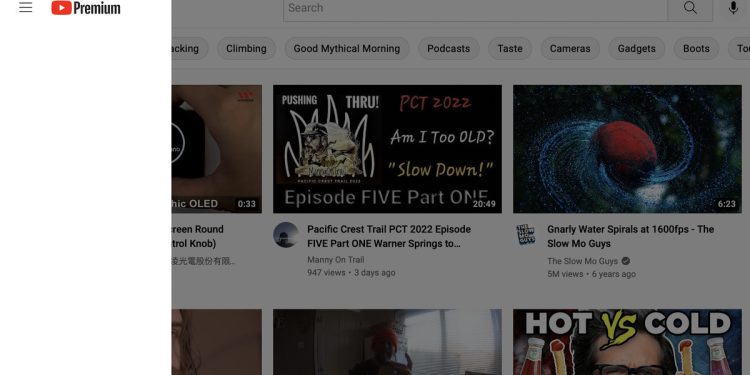Select the Boots category chip
Screen dimensions: 750x375
696,48
